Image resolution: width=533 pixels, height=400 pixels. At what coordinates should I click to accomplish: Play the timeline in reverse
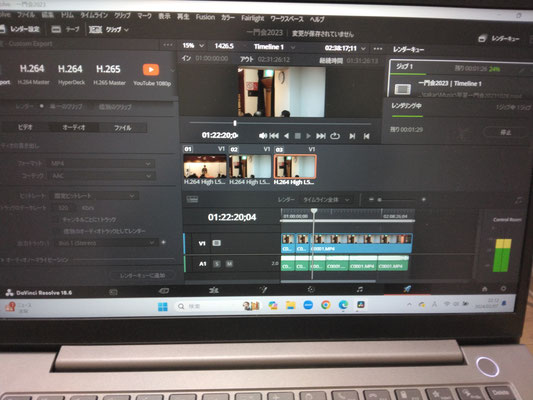point(287,136)
